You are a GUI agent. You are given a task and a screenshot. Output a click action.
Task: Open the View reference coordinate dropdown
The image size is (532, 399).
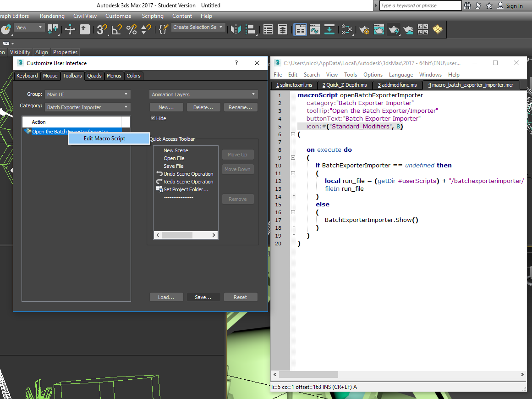click(x=28, y=28)
